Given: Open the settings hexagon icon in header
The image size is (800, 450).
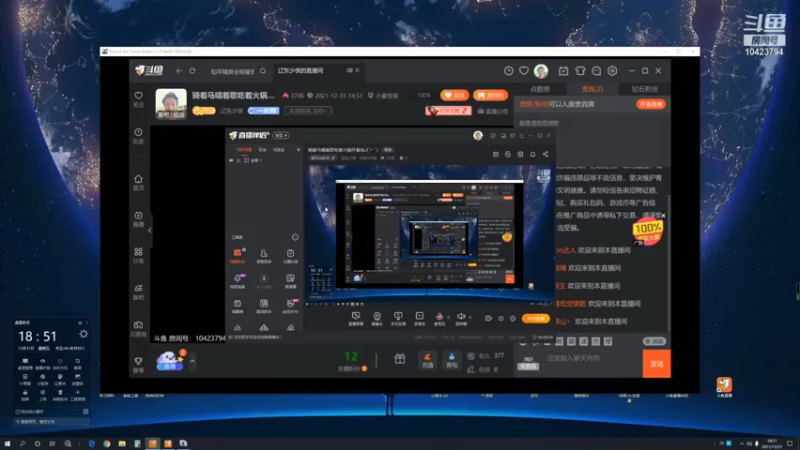Looking at the screenshot, I should pos(612,71).
